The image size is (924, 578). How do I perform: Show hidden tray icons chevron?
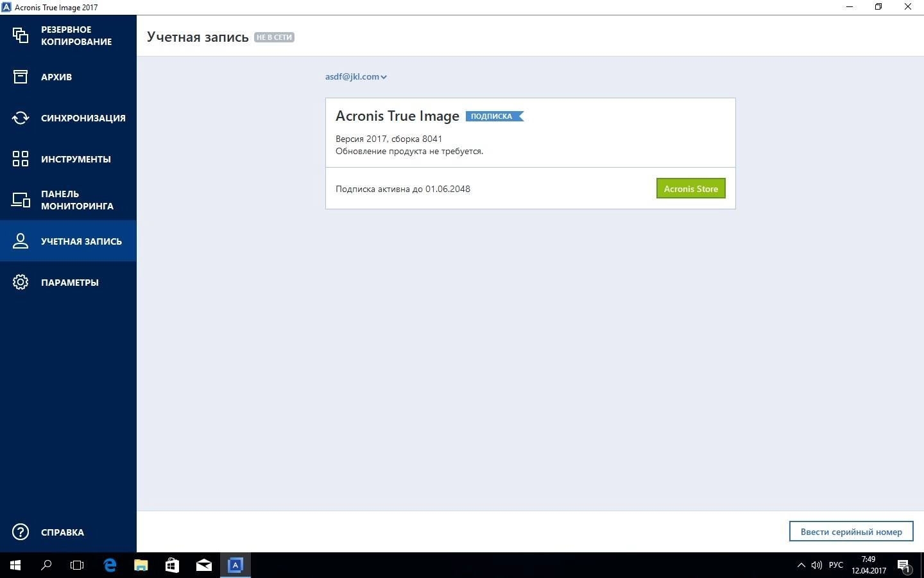click(801, 565)
